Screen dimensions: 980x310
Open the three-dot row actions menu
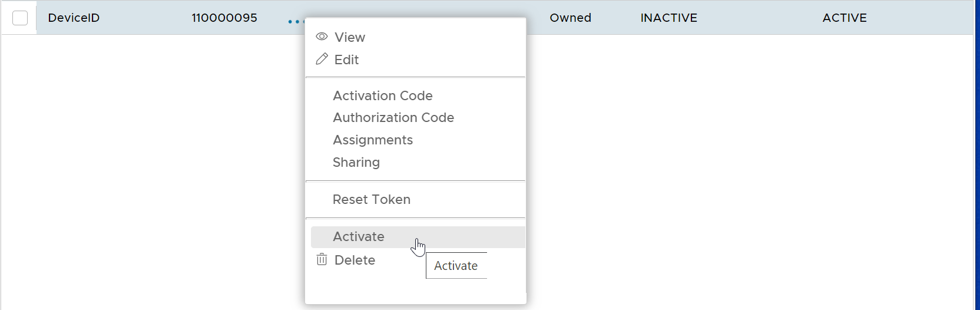[x=296, y=22]
